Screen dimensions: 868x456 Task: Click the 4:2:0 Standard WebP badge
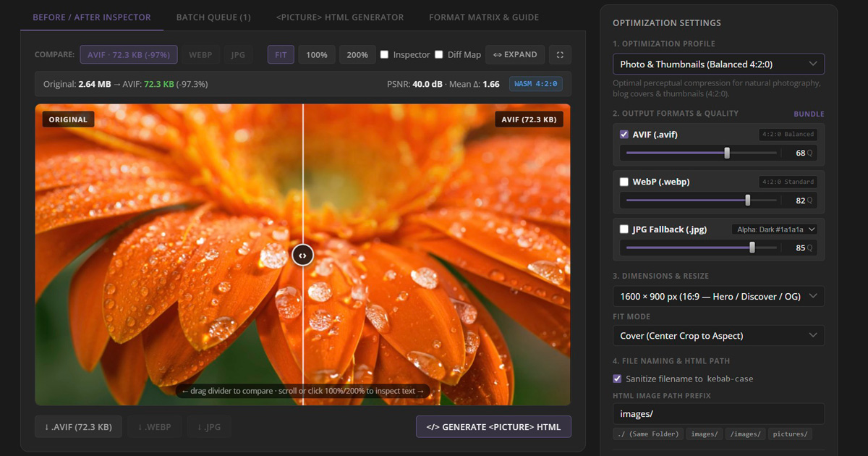point(788,182)
